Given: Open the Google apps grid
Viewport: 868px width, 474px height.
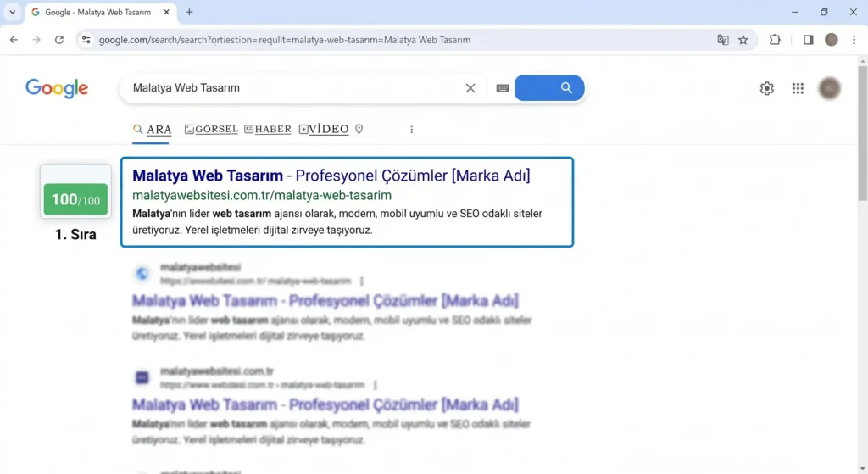Looking at the screenshot, I should (x=798, y=88).
